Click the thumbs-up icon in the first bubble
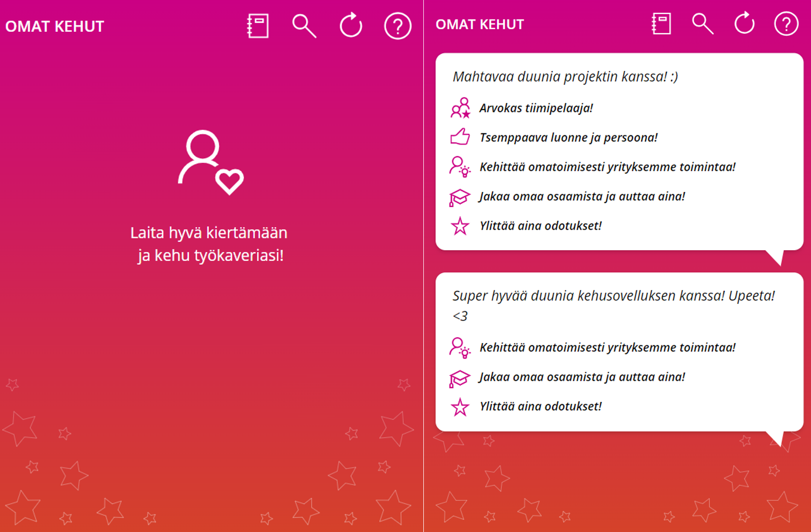The width and height of the screenshot is (811, 532). [x=460, y=137]
